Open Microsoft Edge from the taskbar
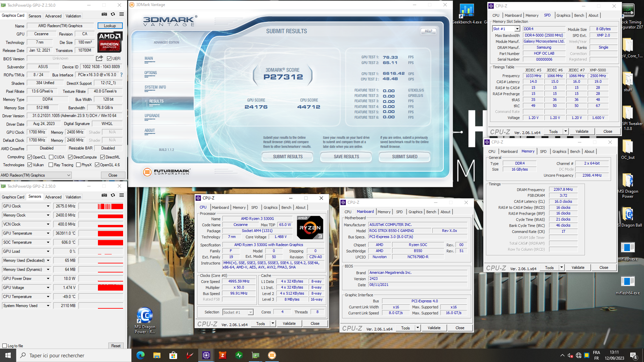This screenshot has width=644, height=362. (x=141, y=355)
